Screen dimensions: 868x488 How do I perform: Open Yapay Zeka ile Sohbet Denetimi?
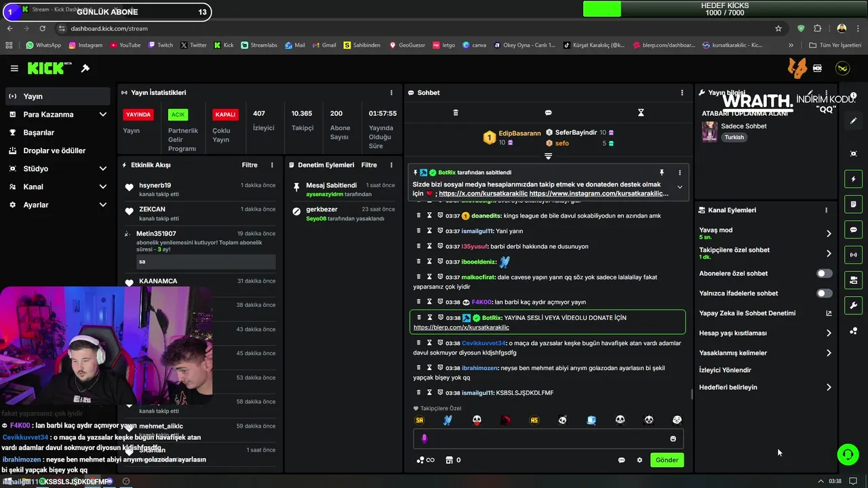tap(765, 313)
